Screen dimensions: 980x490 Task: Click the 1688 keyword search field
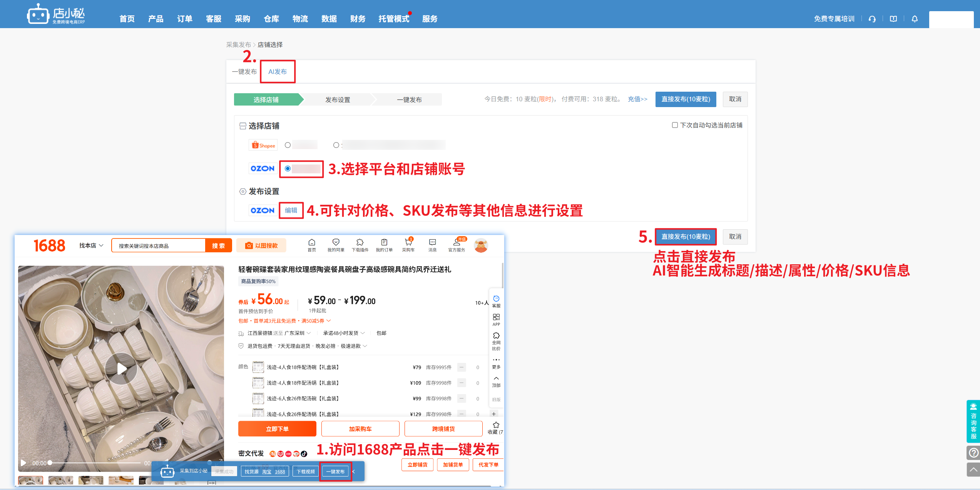coord(159,245)
